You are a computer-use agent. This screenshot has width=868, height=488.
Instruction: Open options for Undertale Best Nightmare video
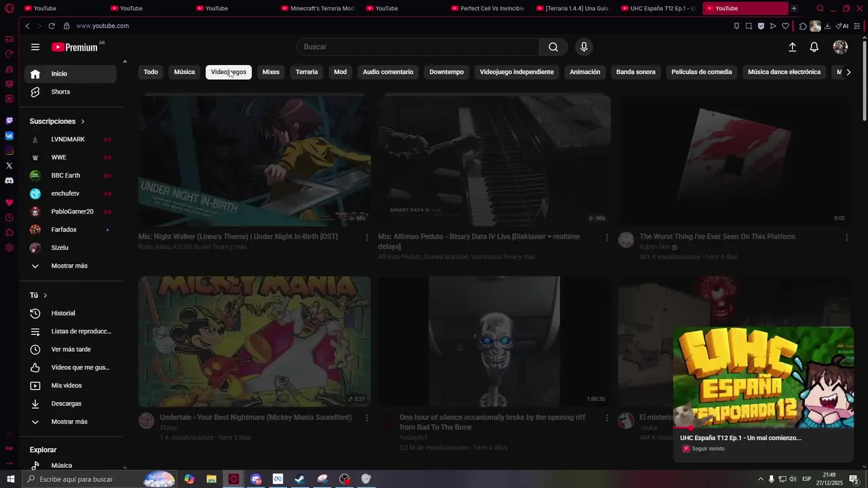367,418
